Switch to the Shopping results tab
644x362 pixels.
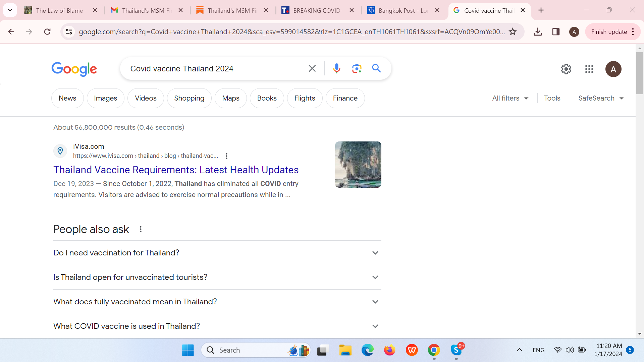click(x=189, y=98)
